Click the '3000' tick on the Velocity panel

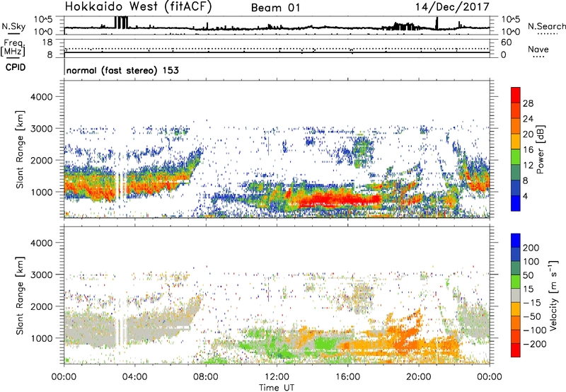42,275
